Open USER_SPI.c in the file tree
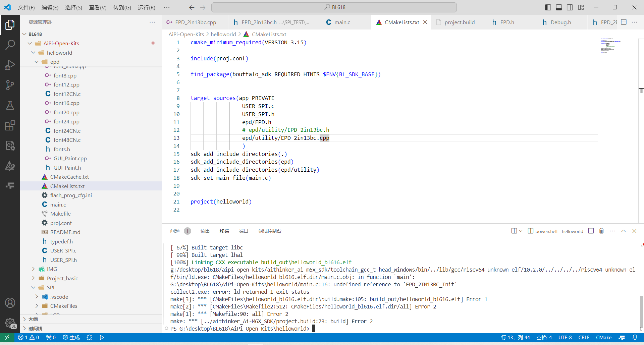 pyautogui.click(x=63, y=250)
